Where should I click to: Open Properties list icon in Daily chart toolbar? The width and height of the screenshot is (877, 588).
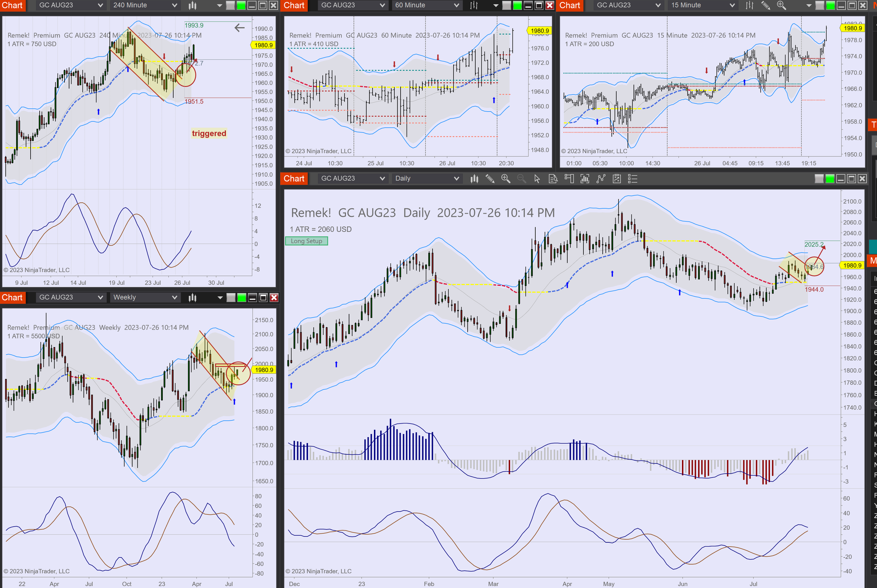click(x=632, y=179)
